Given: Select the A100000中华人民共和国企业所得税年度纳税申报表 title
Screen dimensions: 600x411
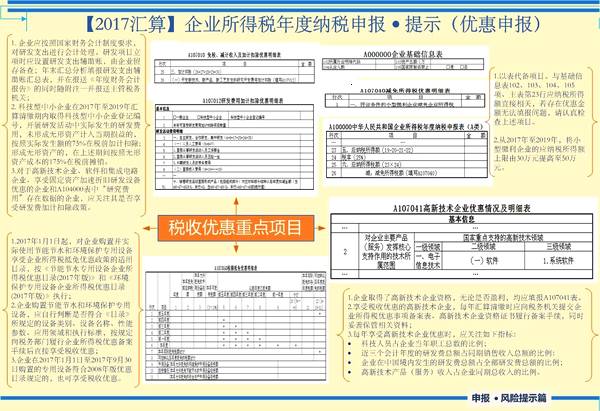Looking at the screenshot, I should 406,126.
